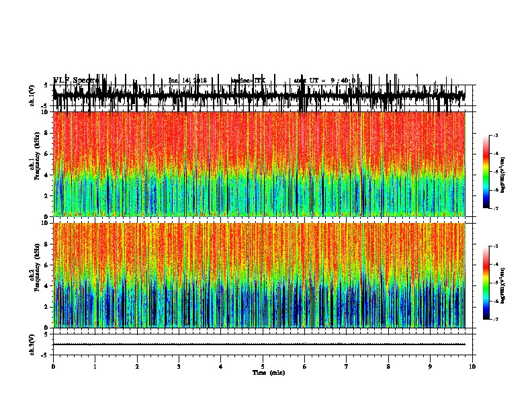Screen dimensions: 532x411
Task: Click the ch.3 flat waveform trace
Action: pyautogui.click(x=259, y=345)
